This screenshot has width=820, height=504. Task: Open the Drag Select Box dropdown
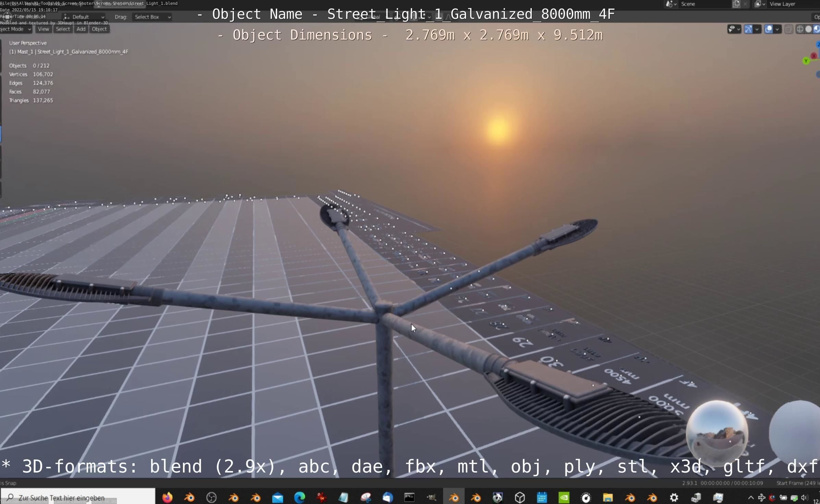(x=152, y=17)
